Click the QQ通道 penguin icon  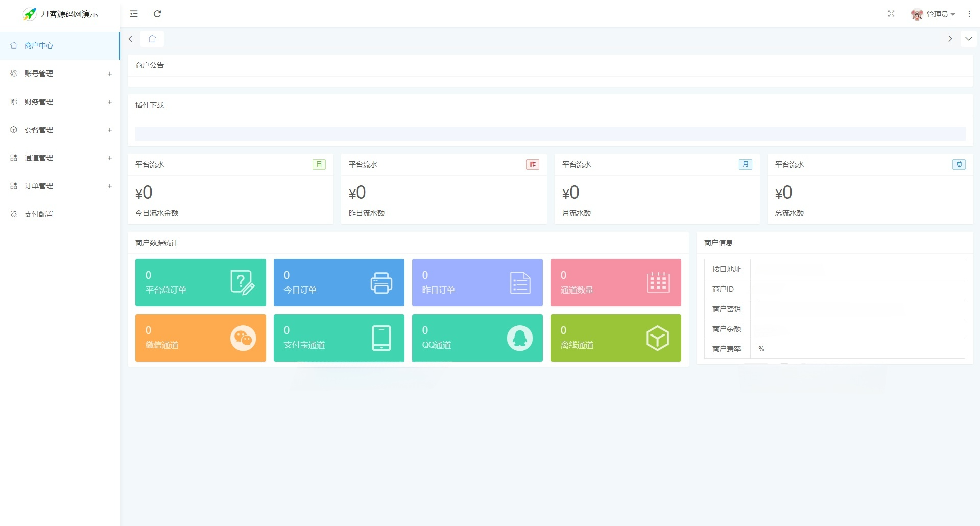click(x=520, y=338)
